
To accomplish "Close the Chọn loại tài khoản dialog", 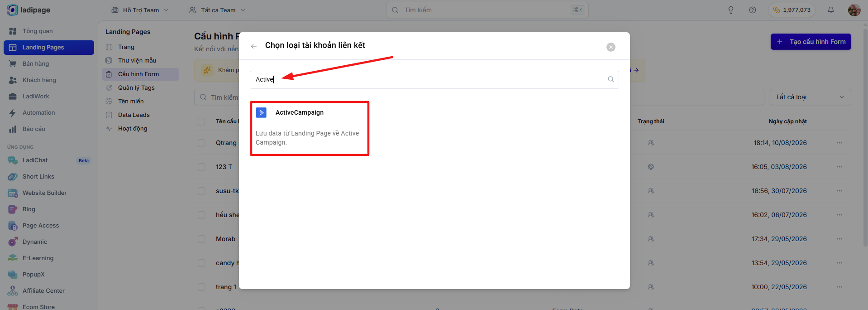I will [x=611, y=47].
